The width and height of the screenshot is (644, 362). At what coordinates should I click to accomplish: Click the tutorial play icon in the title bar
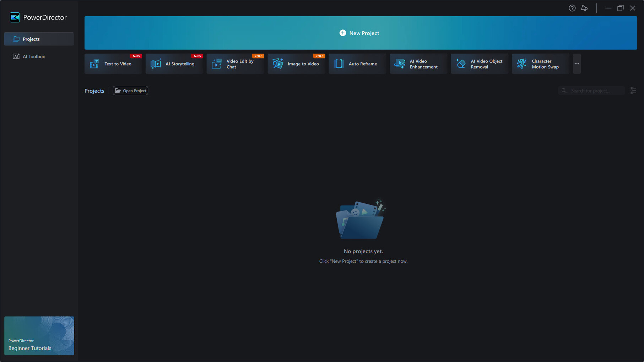click(x=584, y=8)
